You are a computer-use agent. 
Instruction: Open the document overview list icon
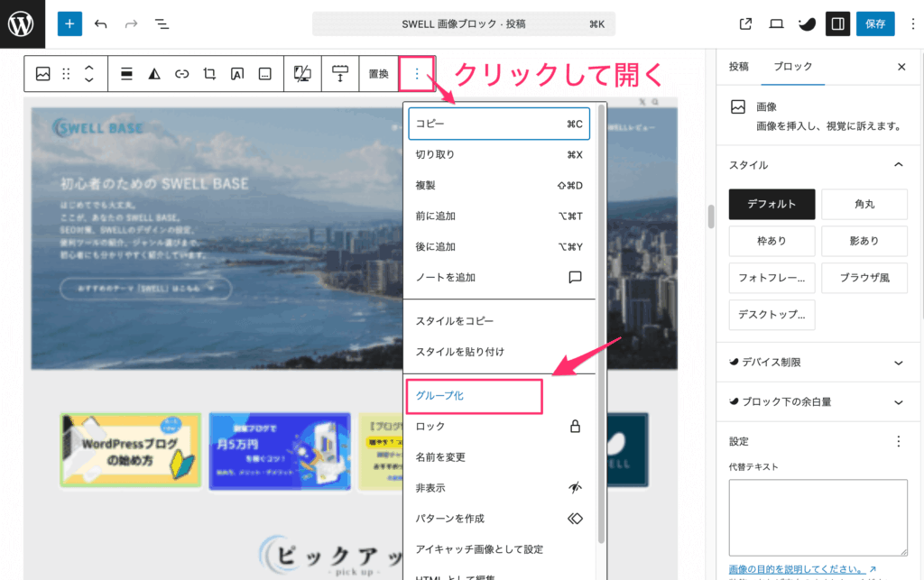point(162,23)
